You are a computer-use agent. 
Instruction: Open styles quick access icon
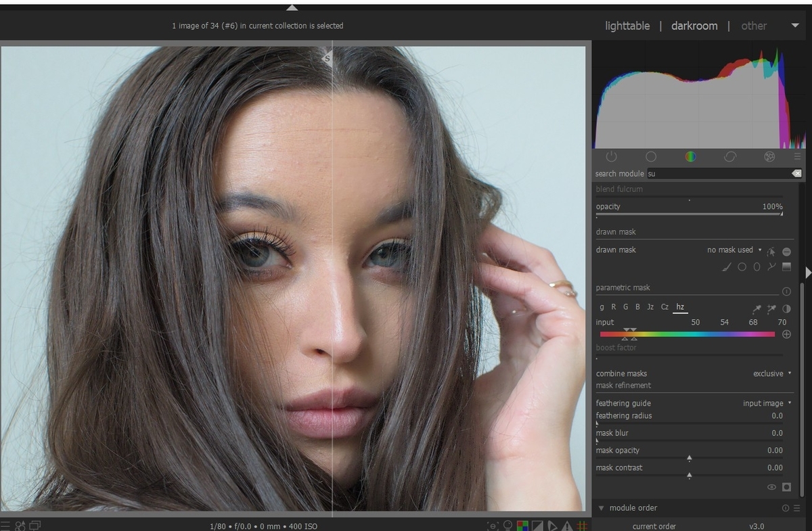coord(20,526)
